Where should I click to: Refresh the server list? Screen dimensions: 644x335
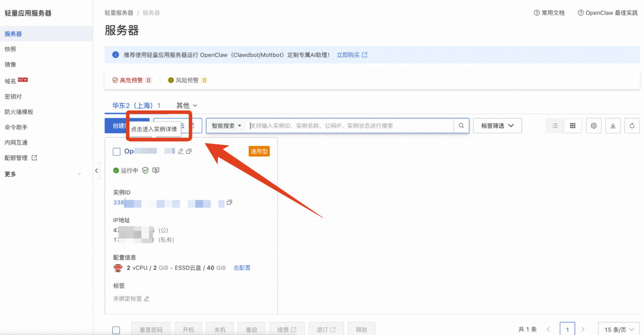[x=632, y=126]
